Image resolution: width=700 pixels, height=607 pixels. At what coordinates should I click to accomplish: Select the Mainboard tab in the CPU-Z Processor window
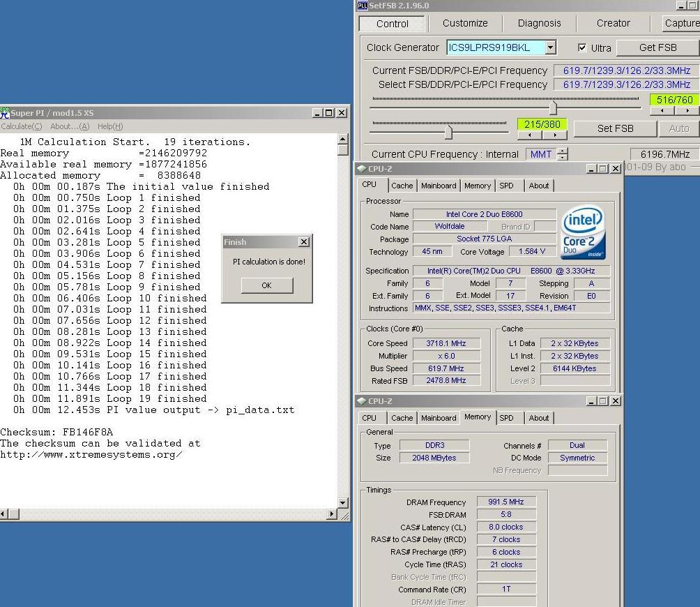click(x=439, y=186)
